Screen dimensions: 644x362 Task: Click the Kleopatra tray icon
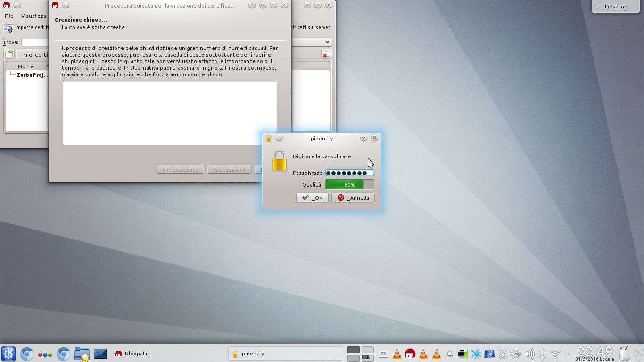click(x=410, y=354)
